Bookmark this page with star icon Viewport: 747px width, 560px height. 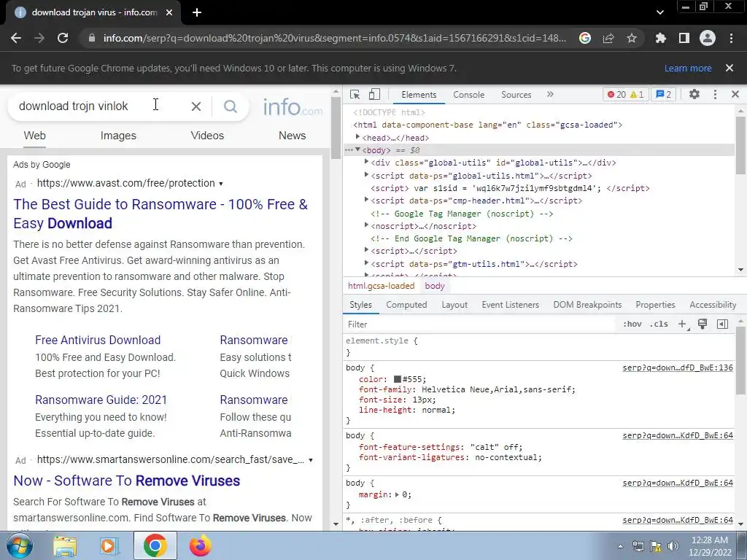pos(632,38)
